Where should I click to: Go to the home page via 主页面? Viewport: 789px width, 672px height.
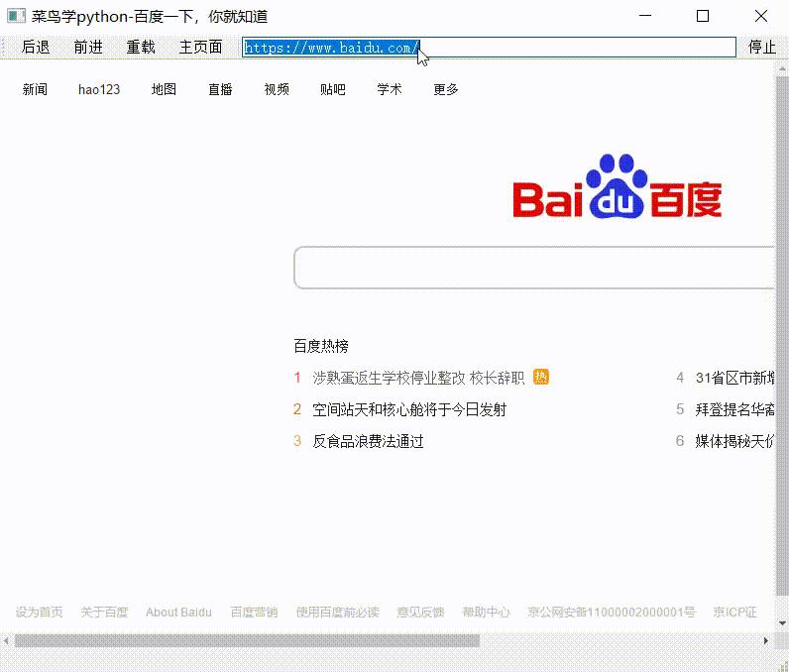click(201, 48)
